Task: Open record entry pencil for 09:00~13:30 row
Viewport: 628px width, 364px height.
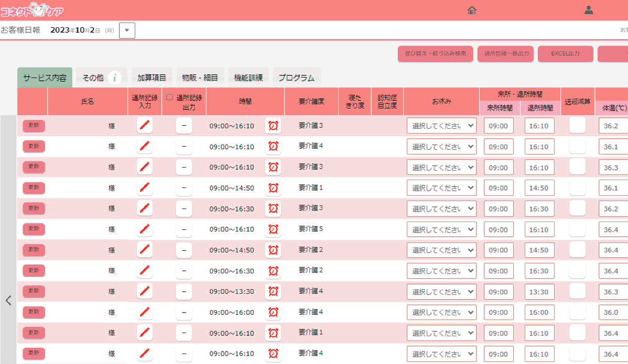Action: click(145, 292)
